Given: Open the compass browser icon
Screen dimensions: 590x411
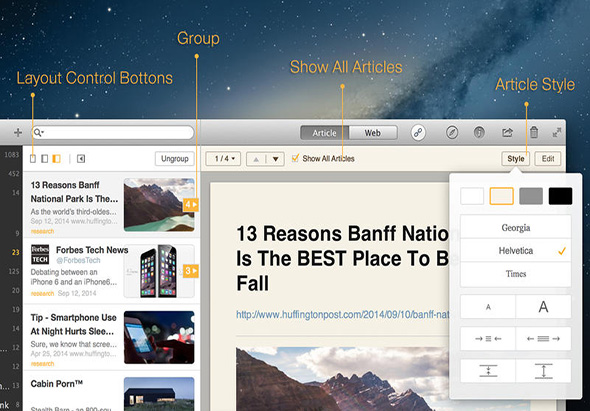Looking at the screenshot, I should pyautogui.click(x=452, y=132).
